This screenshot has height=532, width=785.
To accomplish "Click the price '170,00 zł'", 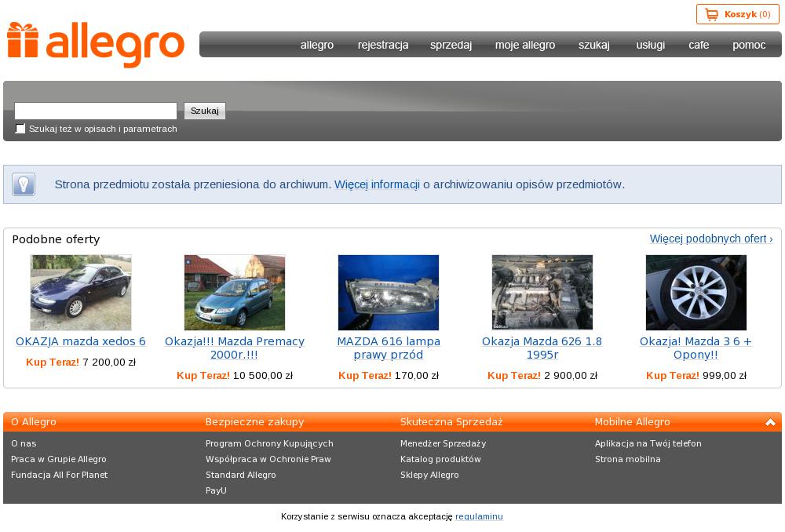I will tap(417, 375).
